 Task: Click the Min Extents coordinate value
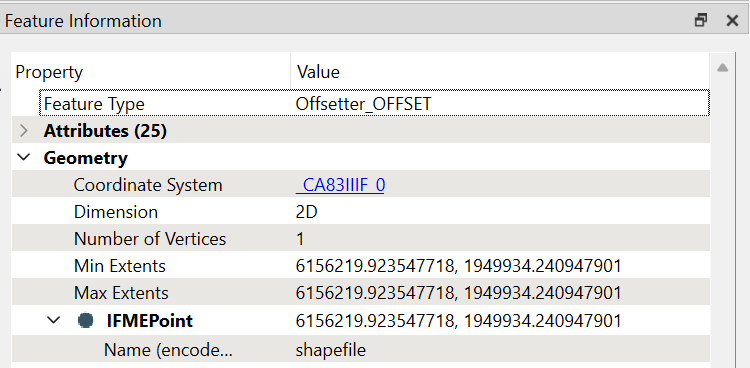click(458, 266)
